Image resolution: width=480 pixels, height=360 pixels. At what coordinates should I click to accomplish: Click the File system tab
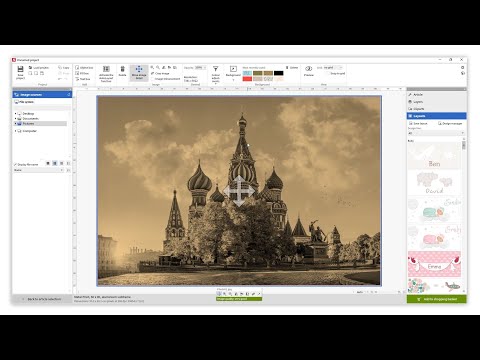24,102
